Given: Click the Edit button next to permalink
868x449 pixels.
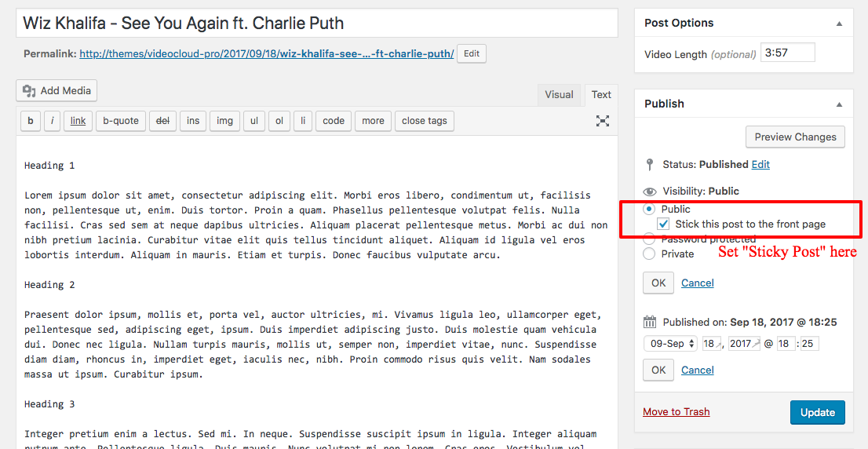Looking at the screenshot, I should point(471,54).
